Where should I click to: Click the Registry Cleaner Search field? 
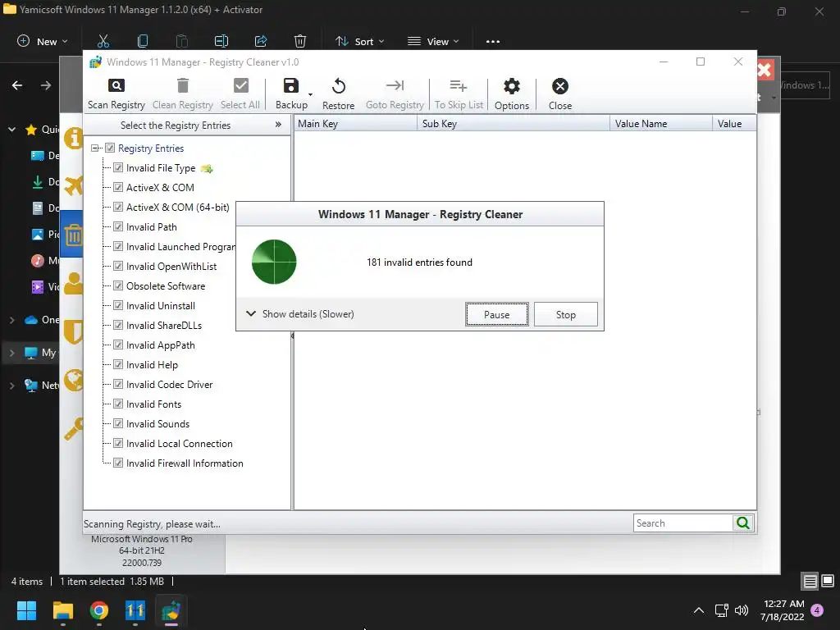(682, 523)
